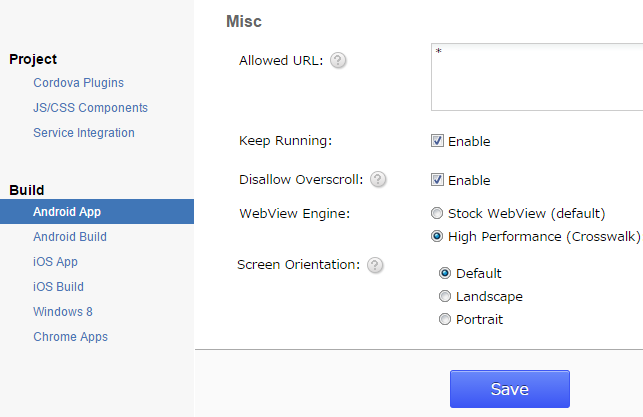This screenshot has width=643, height=417.
Task: Toggle the Keep Running Enable checkbox
Action: click(x=437, y=141)
